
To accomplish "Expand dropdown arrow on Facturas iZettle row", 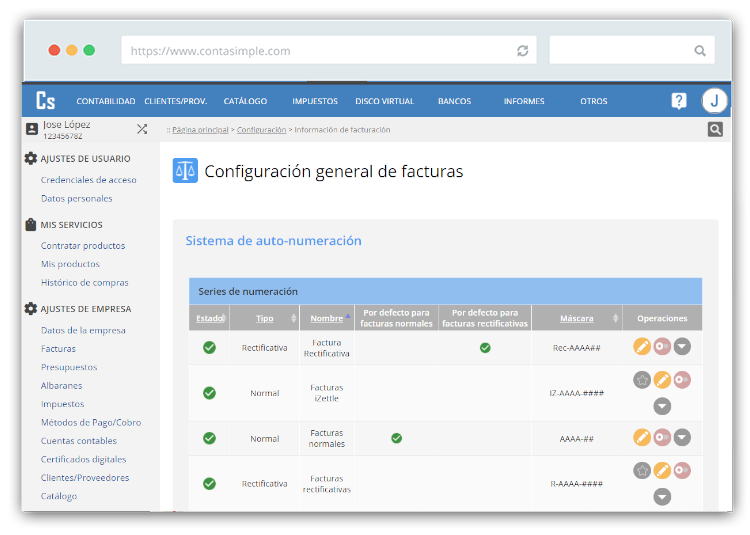I will coord(662,406).
